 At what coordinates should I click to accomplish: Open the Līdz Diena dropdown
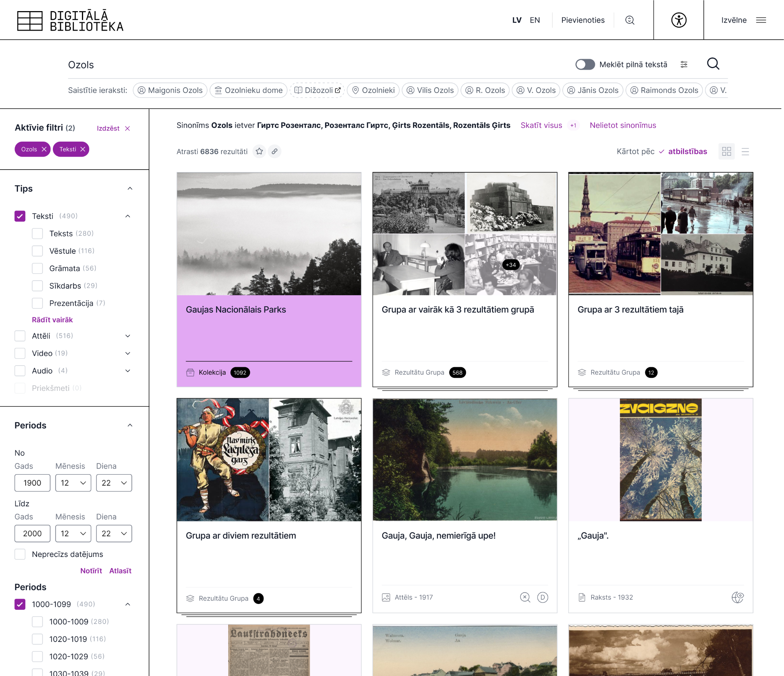point(114,534)
